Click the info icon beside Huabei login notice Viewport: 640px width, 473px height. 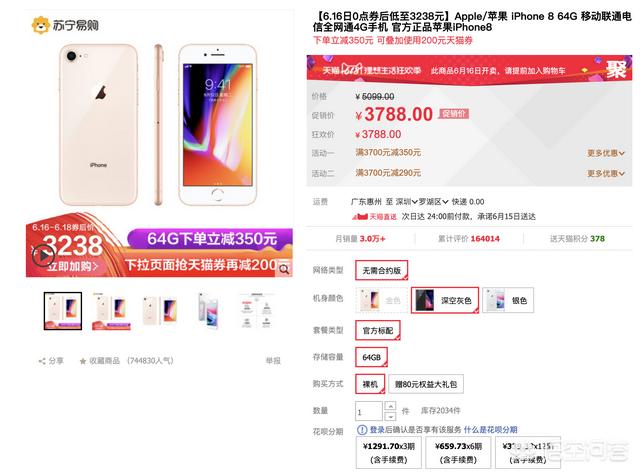coord(362,429)
